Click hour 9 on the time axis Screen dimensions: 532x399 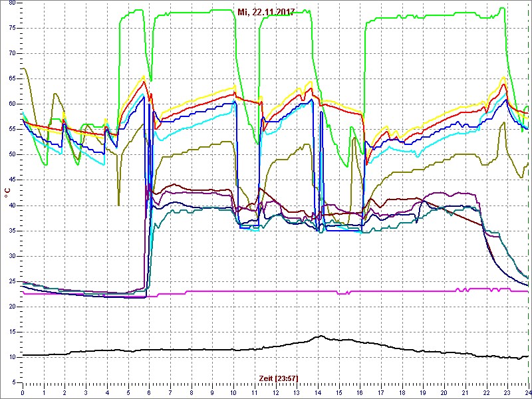click(x=212, y=393)
